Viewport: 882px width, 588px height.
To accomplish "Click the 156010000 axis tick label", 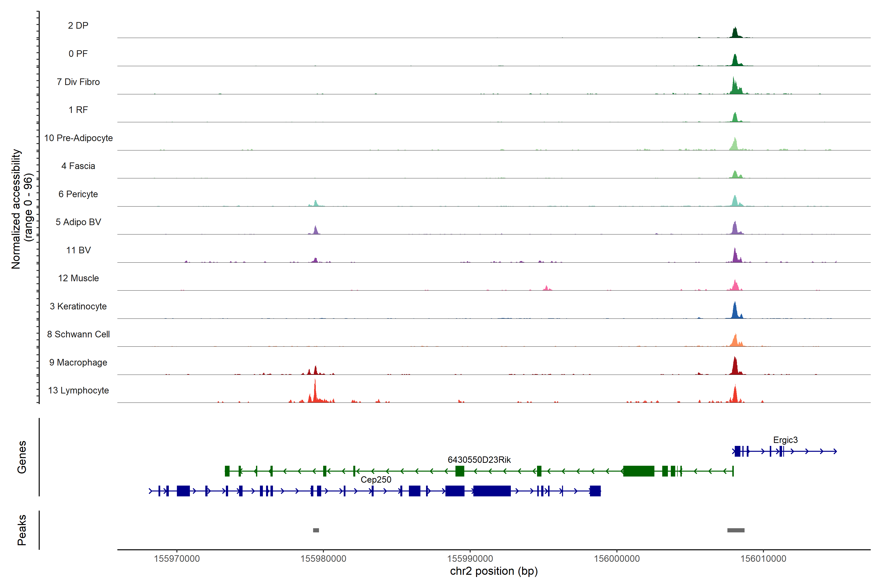I will 763,559.
